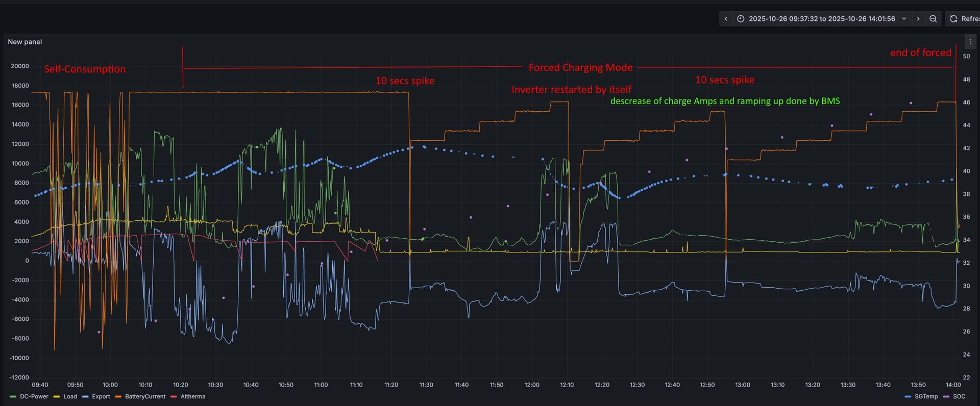Click the "New panel" title
Screen dimensions: 980x406
[25, 42]
